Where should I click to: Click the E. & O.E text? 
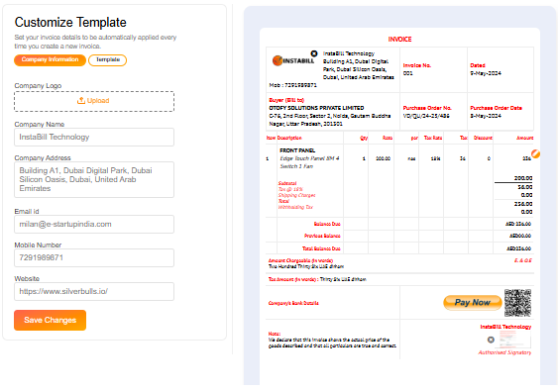click(522, 260)
